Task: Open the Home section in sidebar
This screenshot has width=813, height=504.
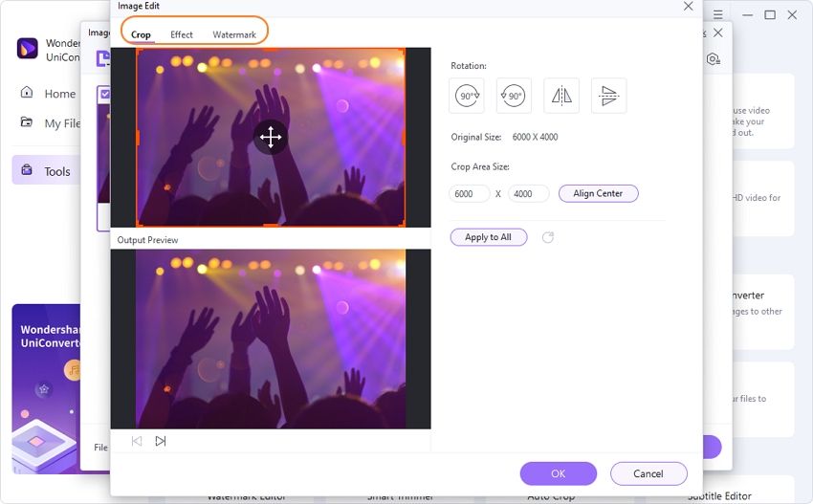Action: 48,94
